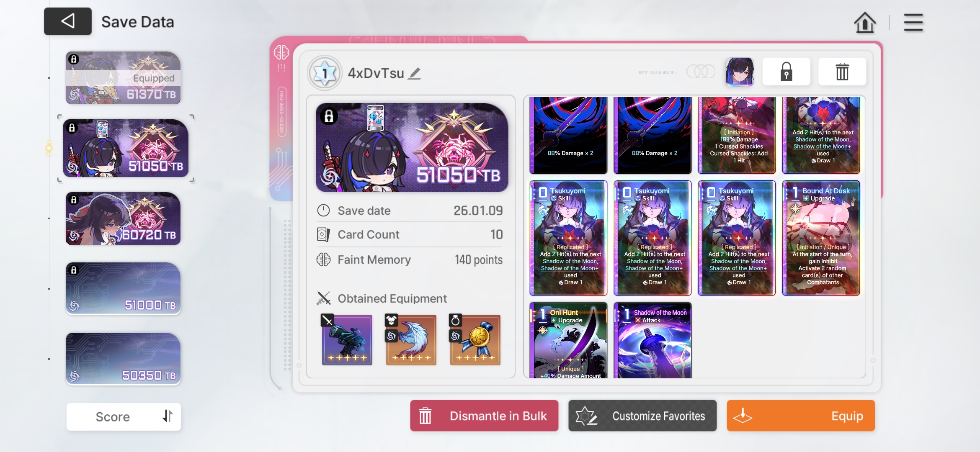Click the pencil icon to rename 4xDvTsu
Viewport: 980px width, 452px height.
pos(414,74)
